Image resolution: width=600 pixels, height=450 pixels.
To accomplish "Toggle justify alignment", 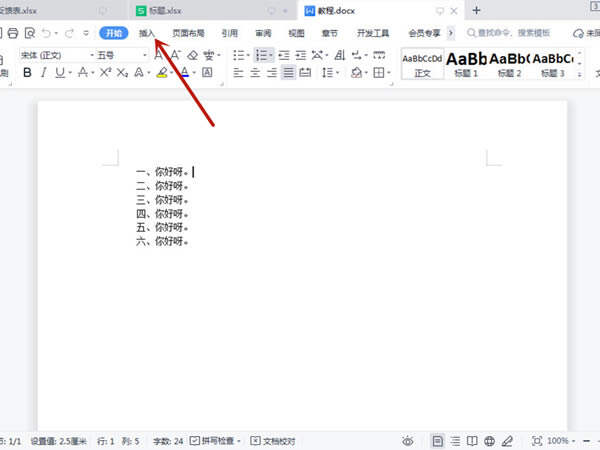I will click(289, 72).
